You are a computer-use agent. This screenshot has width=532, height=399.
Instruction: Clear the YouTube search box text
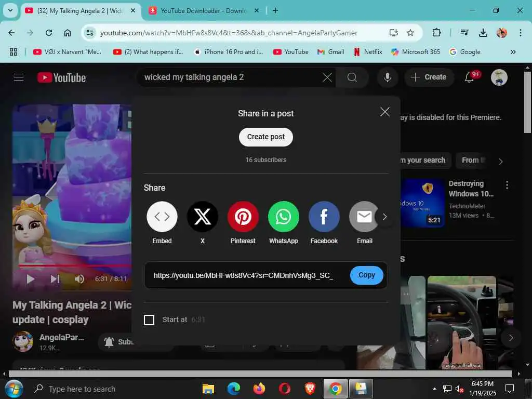click(x=327, y=77)
